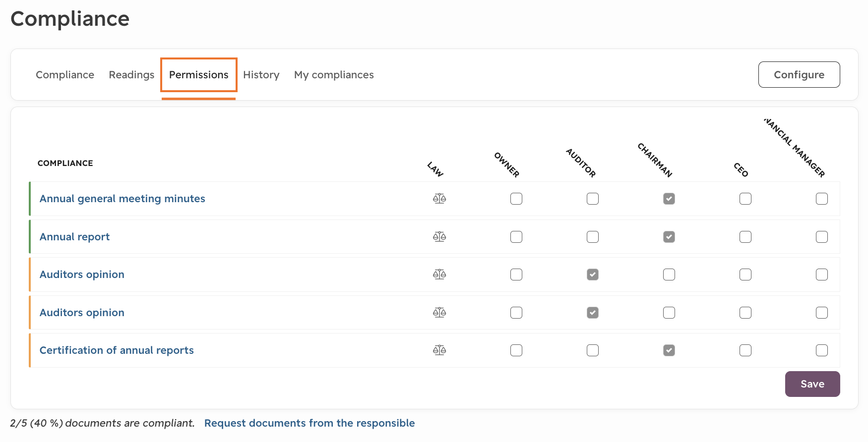Check CEO for Annual report

[x=745, y=237]
